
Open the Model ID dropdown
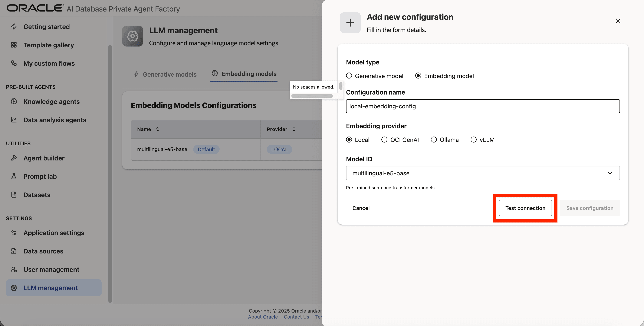483,173
